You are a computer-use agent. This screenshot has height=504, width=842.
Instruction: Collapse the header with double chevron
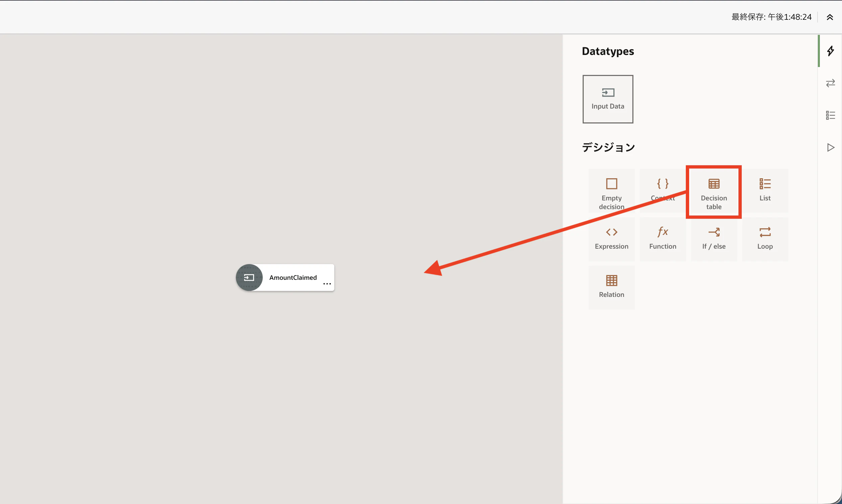(830, 17)
